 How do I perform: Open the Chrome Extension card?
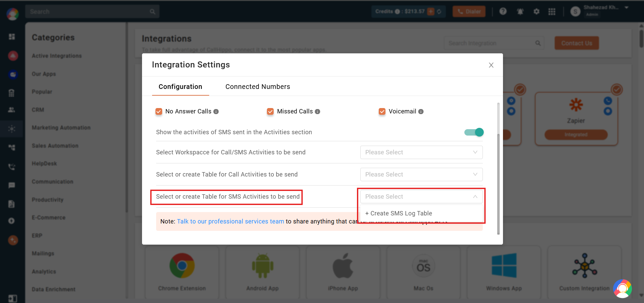[182, 272]
